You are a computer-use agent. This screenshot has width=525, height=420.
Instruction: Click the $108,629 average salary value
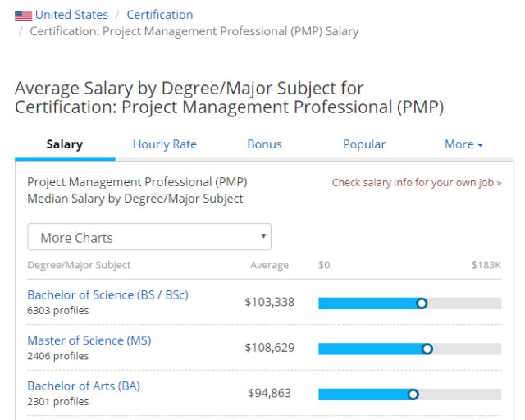[x=269, y=348]
